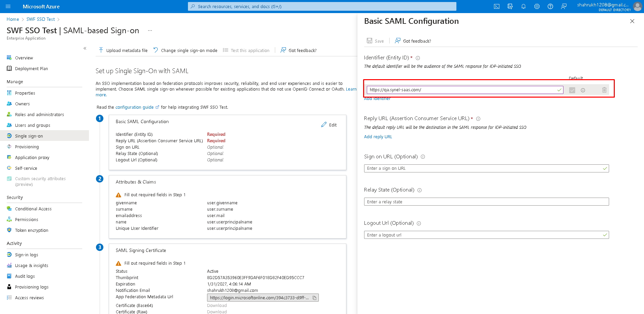
Task: Show info icon next to the default checkbox
Action: click(583, 90)
